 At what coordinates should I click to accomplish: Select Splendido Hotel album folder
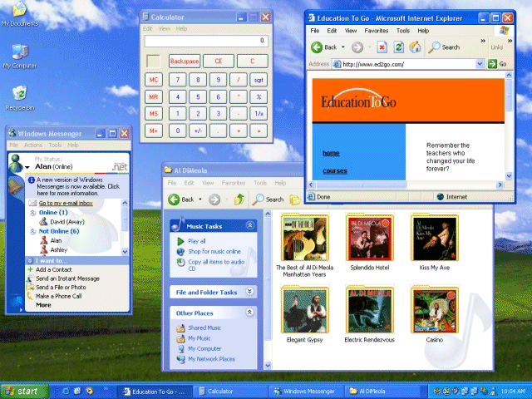coord(369,242)
